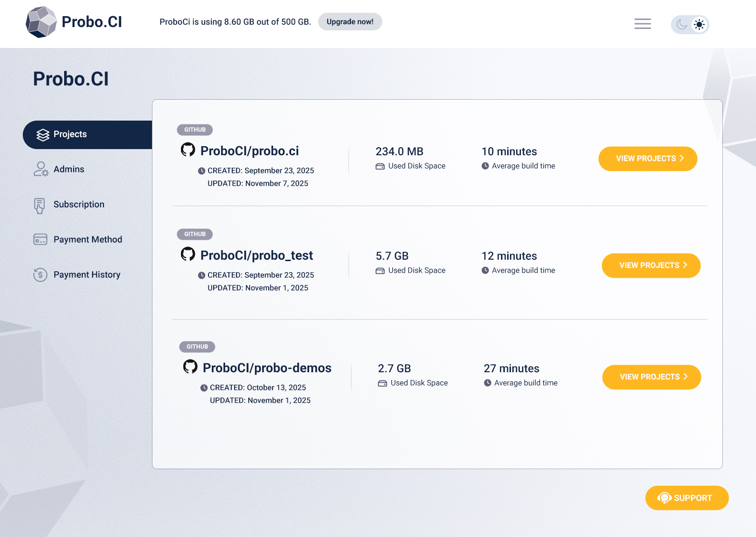Click View Projects for ProboCI/probo-demos
The height and width of the screenshot is (537, 756).
tap(652, 377)
